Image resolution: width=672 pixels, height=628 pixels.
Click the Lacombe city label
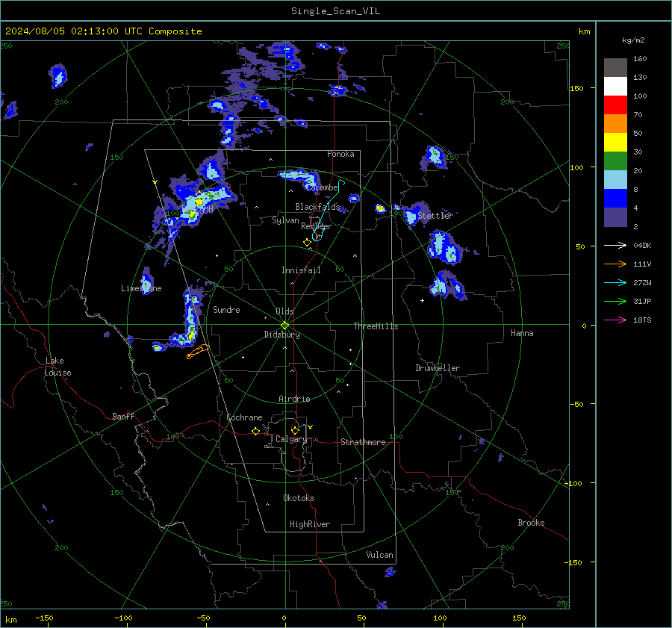pos(323,187)
